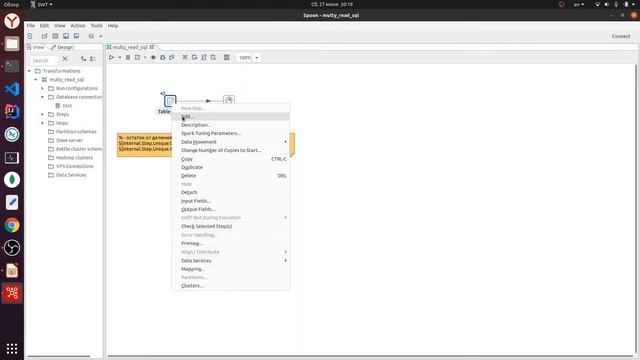Click the tree Search input field
640x360 pixels.
tap(44, 60)
